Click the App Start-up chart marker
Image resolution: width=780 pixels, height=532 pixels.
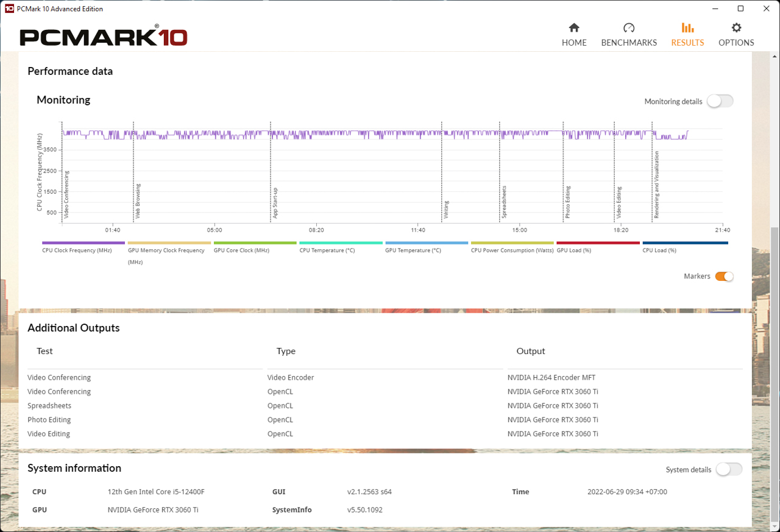pyautogui.click(x=275, y=202)
